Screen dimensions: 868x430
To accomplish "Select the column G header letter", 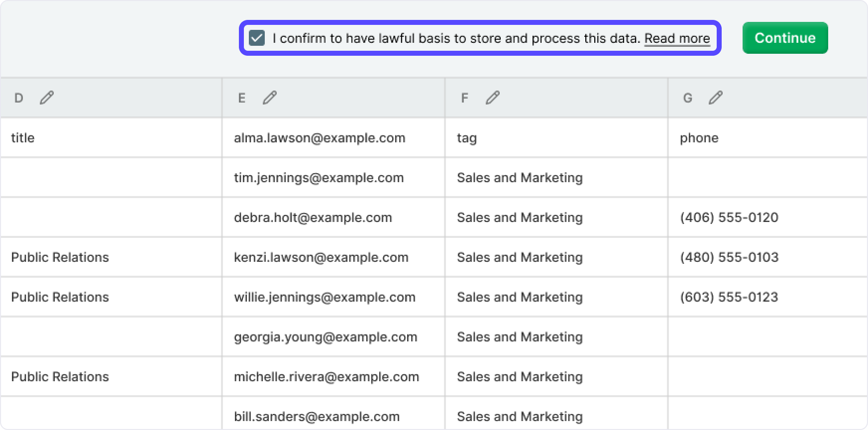I will 688,98.
